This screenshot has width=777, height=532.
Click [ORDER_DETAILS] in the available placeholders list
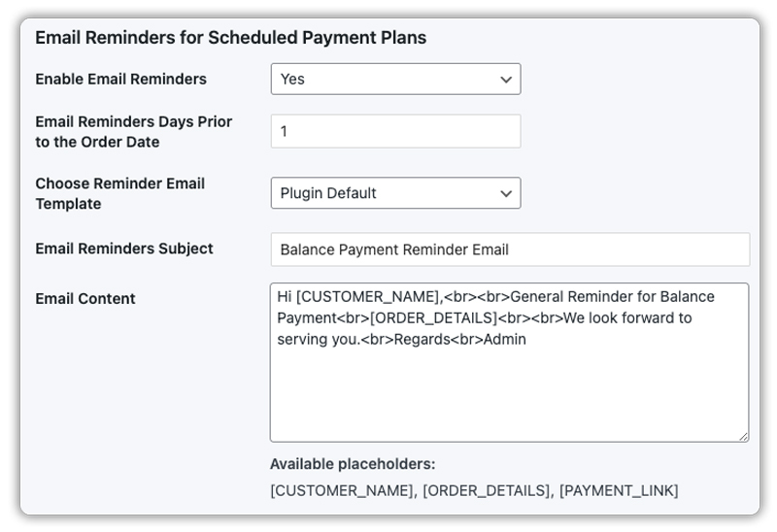[x=486, y=490]
